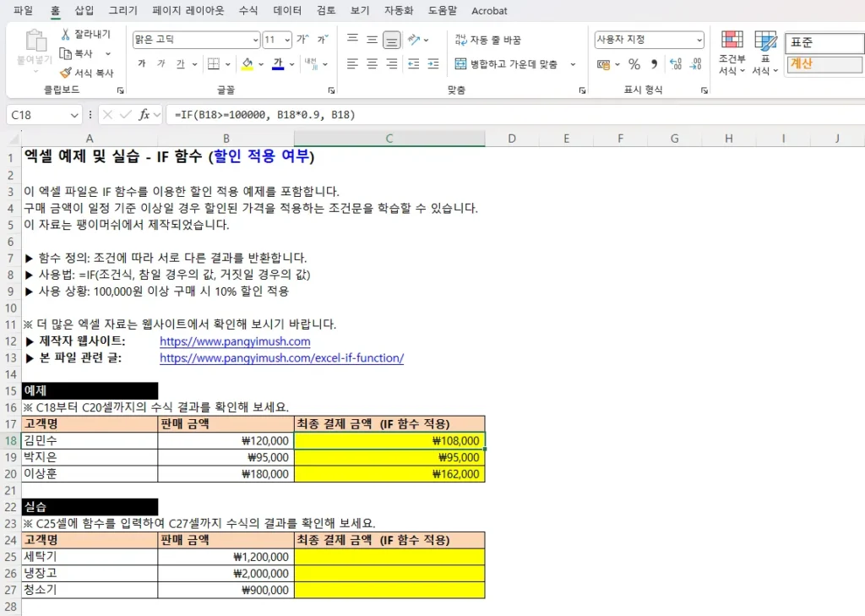Switch to the 수식 (Formulas) tab
865x616 pixels.
pyautogui.click(x=248, y=10)
